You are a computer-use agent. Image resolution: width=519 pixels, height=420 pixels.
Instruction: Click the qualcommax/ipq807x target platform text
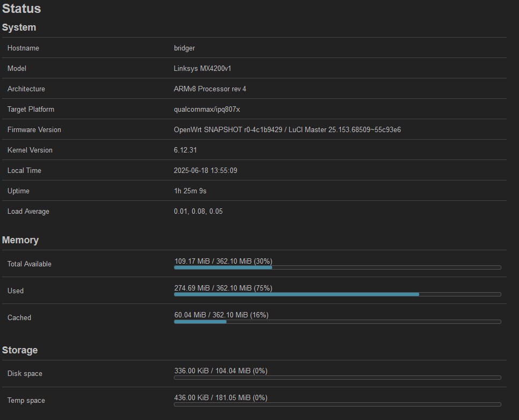coord(207,110)
